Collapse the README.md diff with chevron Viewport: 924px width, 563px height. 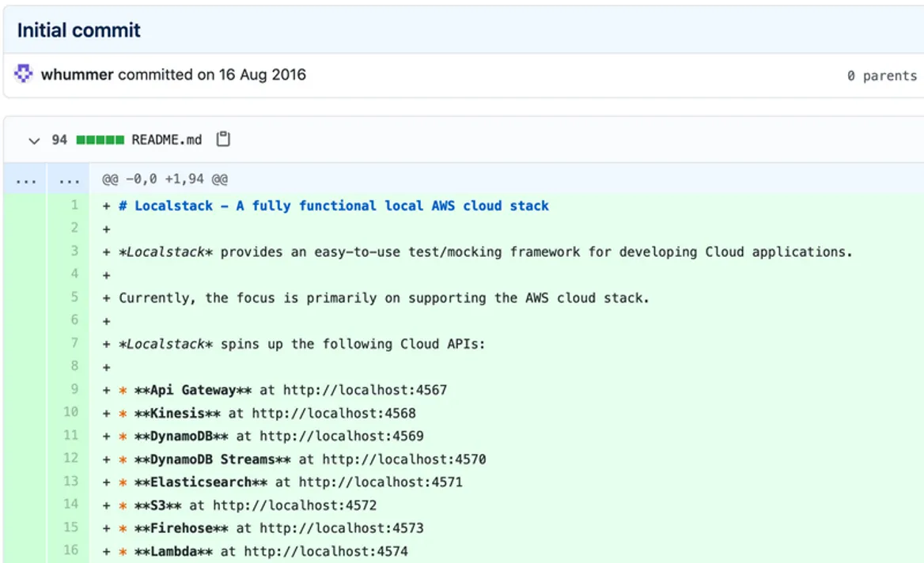[33, 140]
